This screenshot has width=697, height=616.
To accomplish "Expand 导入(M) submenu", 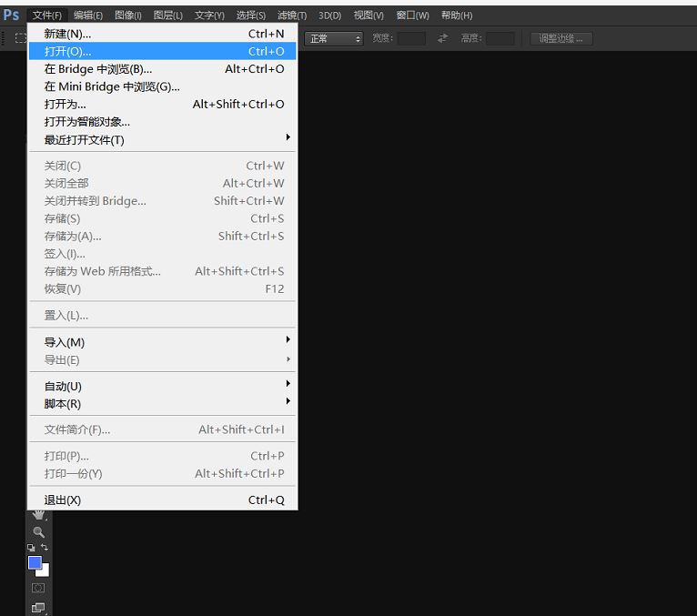I will (162, 342).
